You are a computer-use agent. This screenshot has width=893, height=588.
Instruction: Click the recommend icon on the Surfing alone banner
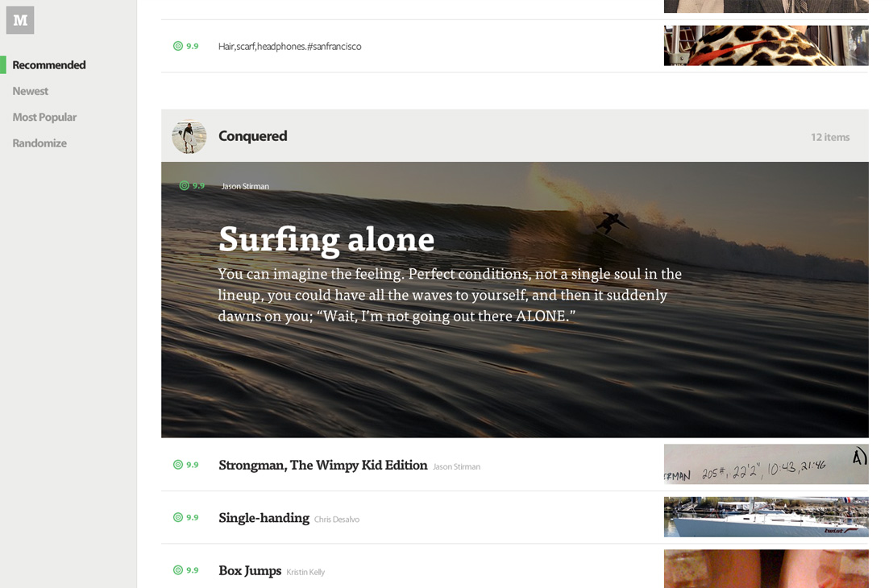click(x=184, y=185)
